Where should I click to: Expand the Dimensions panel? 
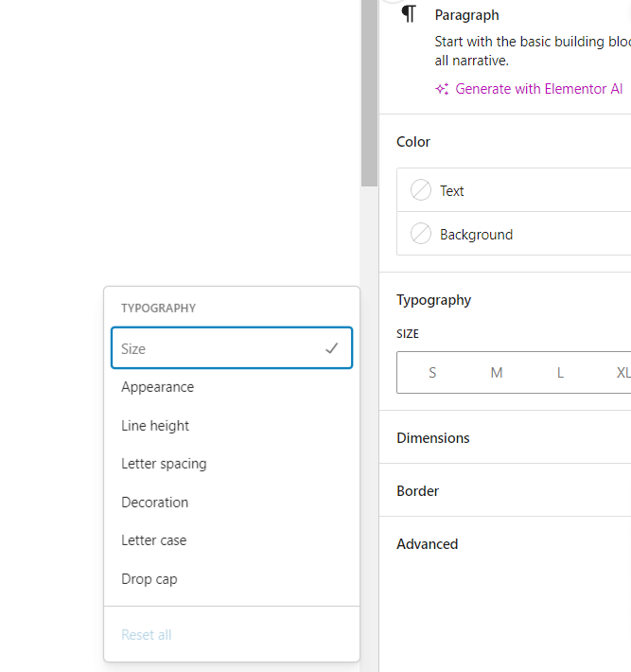pos(504,438)
